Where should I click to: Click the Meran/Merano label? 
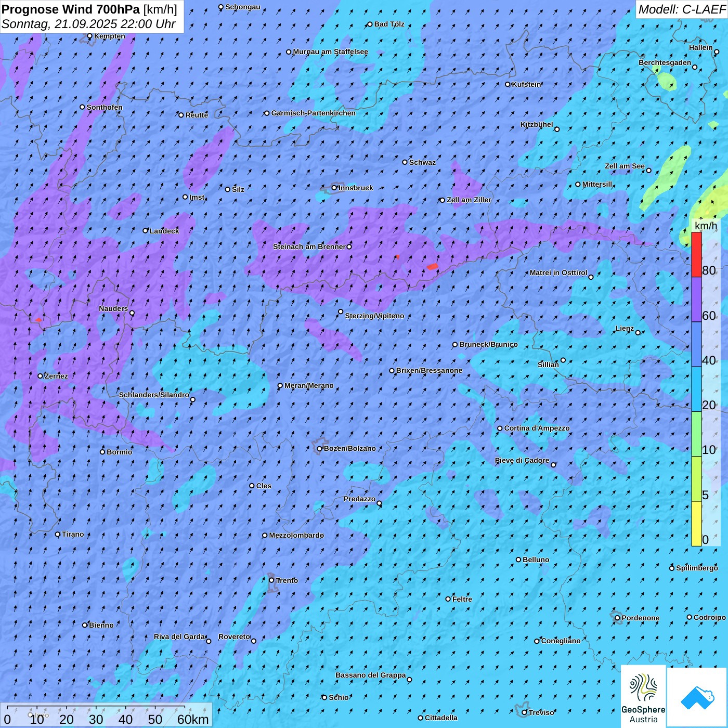coord(309,385)
